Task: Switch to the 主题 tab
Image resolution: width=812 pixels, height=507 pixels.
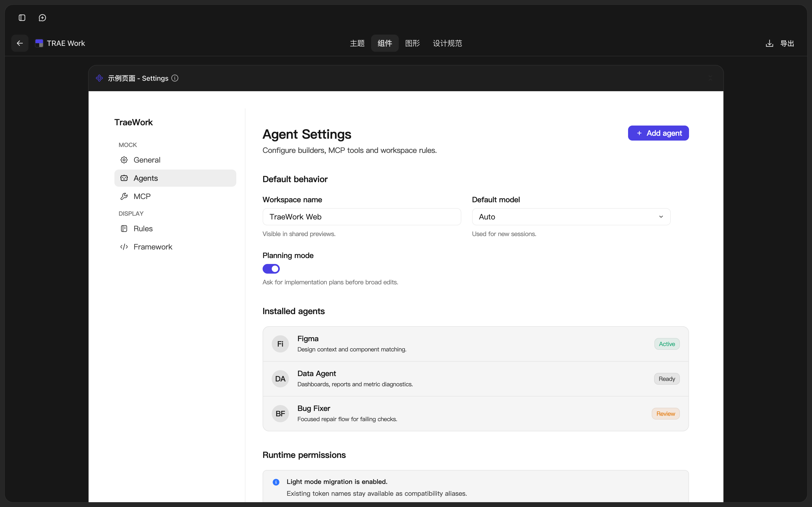Action: [x=357, y=43]
